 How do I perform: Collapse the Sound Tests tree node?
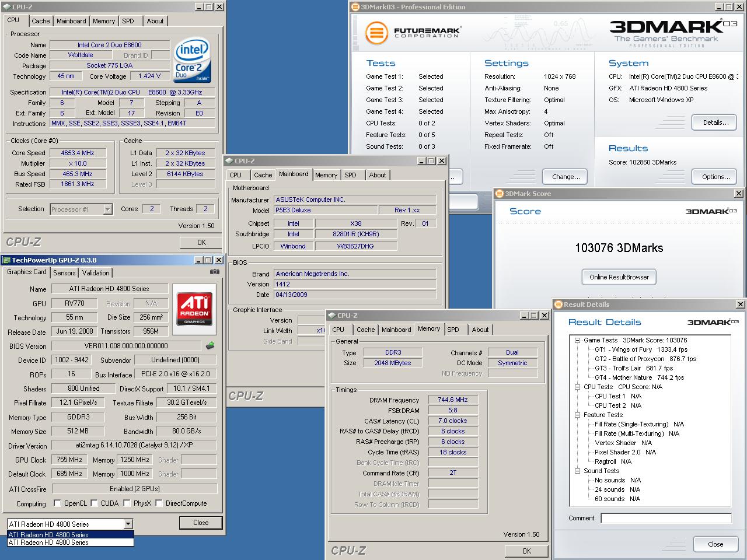pyautogui.click(x=577, y=471)
